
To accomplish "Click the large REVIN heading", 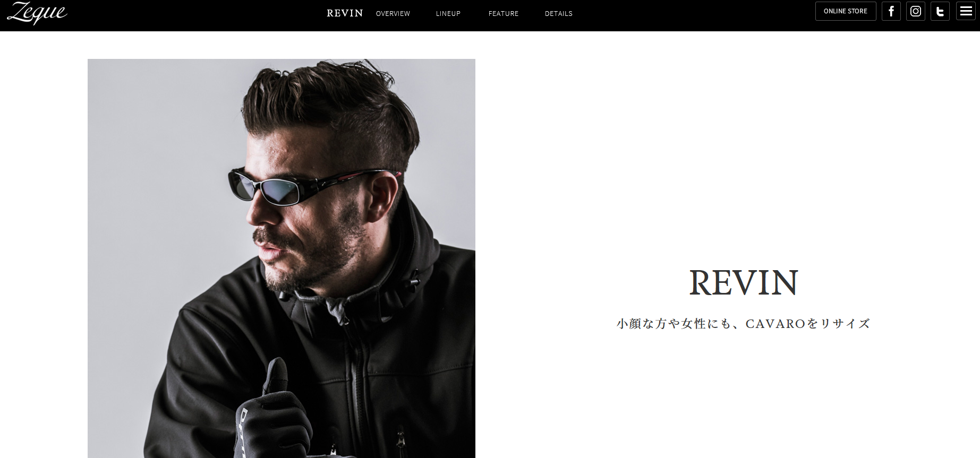I will click(744, 282).
